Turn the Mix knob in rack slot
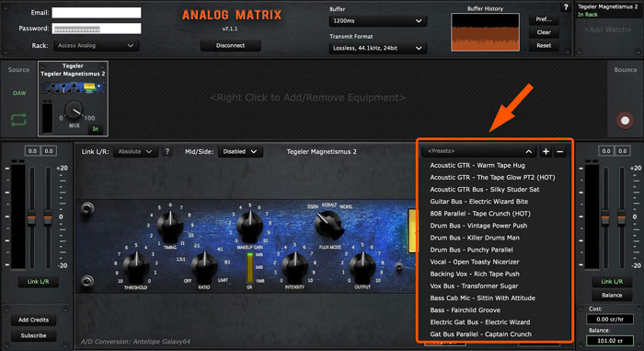Viewport: 644px width, 351px height. [74, 111]
